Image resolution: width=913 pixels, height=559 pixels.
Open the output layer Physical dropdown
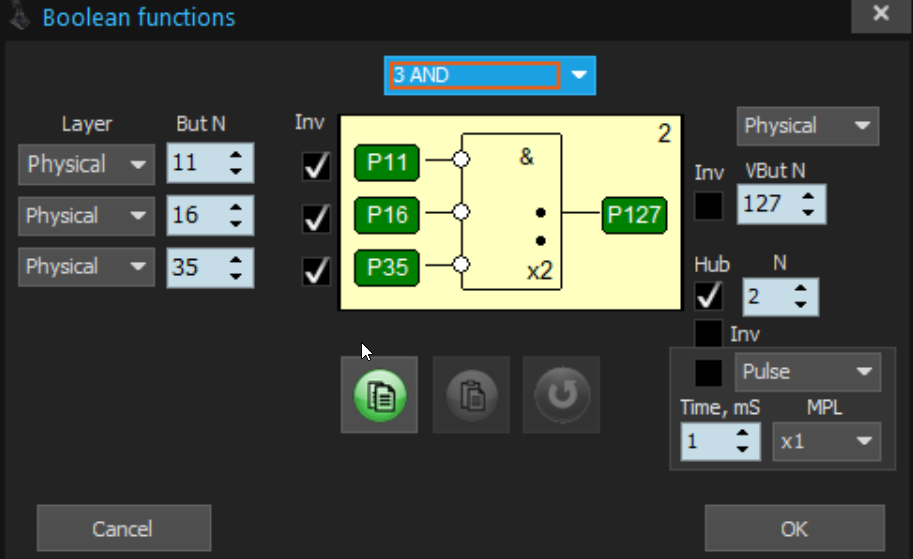coord(808,126)
